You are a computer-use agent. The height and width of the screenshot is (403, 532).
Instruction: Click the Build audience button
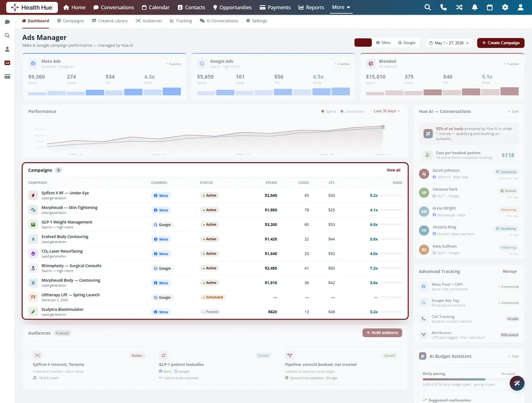(x=382, y=333)
